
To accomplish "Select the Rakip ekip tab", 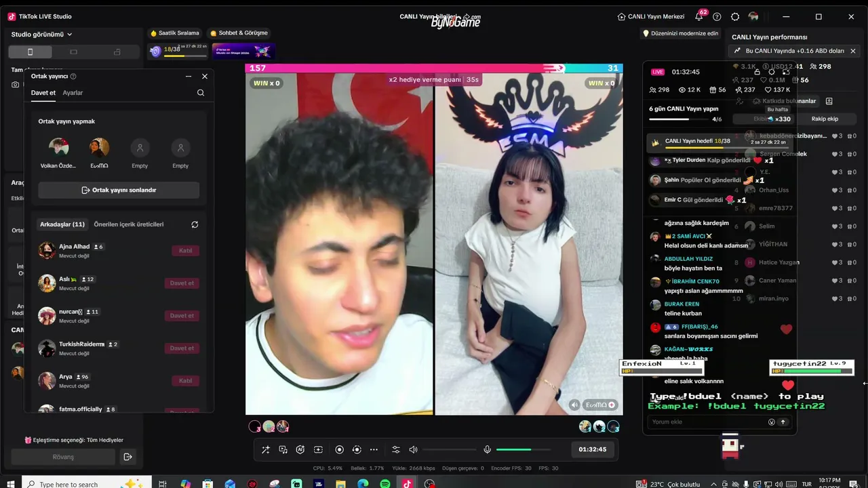I will point(825,119).
